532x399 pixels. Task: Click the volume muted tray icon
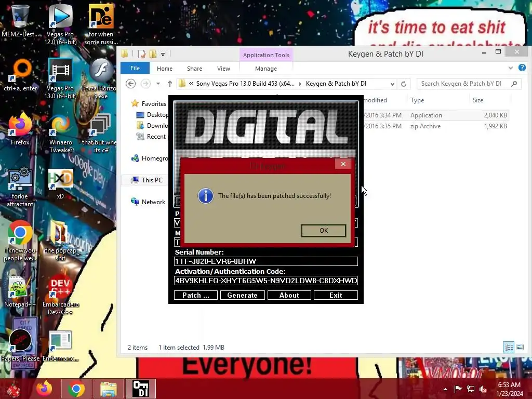coord(483,389)
